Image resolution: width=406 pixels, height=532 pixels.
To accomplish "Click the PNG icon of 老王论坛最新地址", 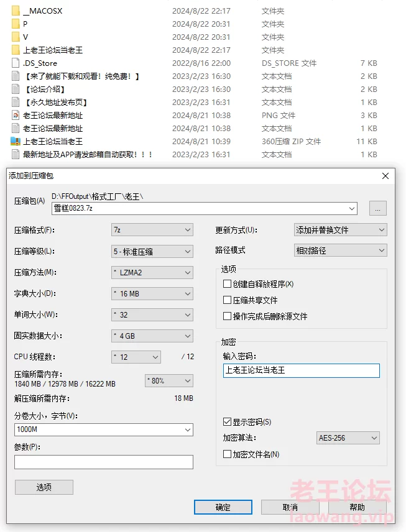I will [x=16, y=115].
